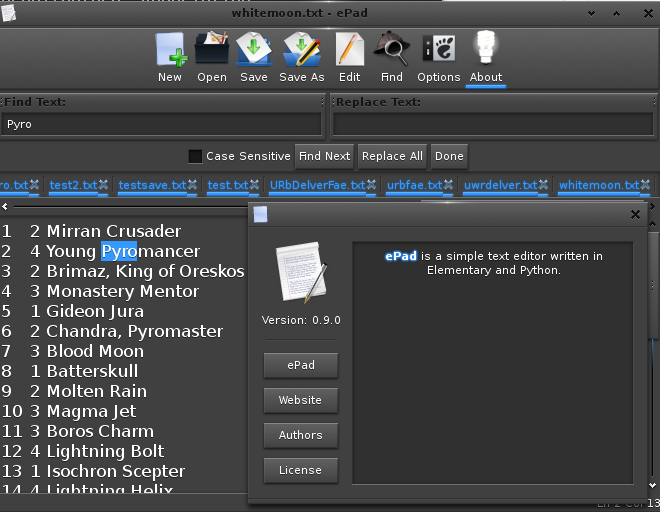
Task: Switch to the test.txt tab
Action: pos(228,185)
